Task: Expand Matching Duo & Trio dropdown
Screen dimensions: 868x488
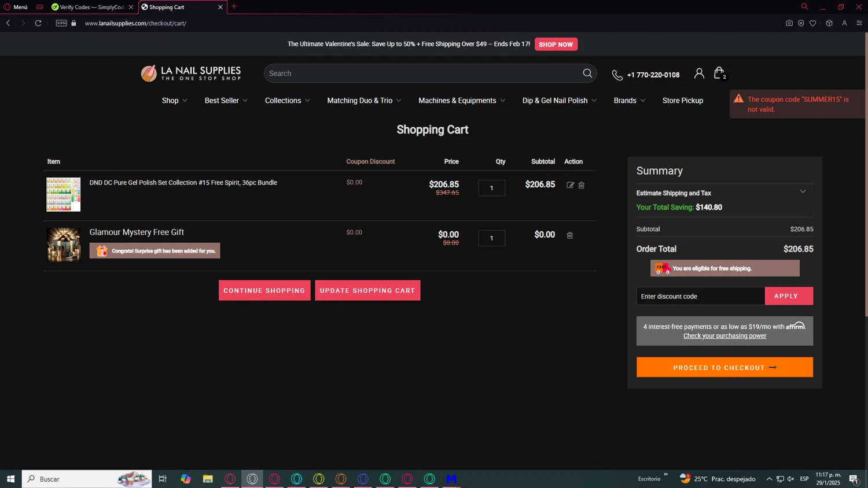Action: (x=364, y=101)
